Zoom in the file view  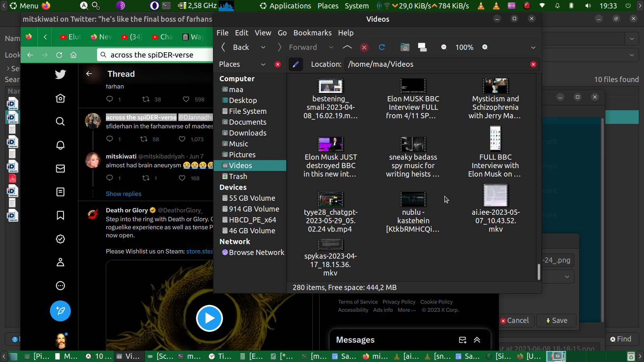point(485,47)
